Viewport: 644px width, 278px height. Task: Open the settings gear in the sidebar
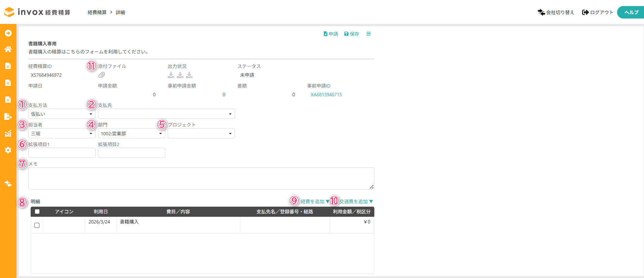click(8, 150)
